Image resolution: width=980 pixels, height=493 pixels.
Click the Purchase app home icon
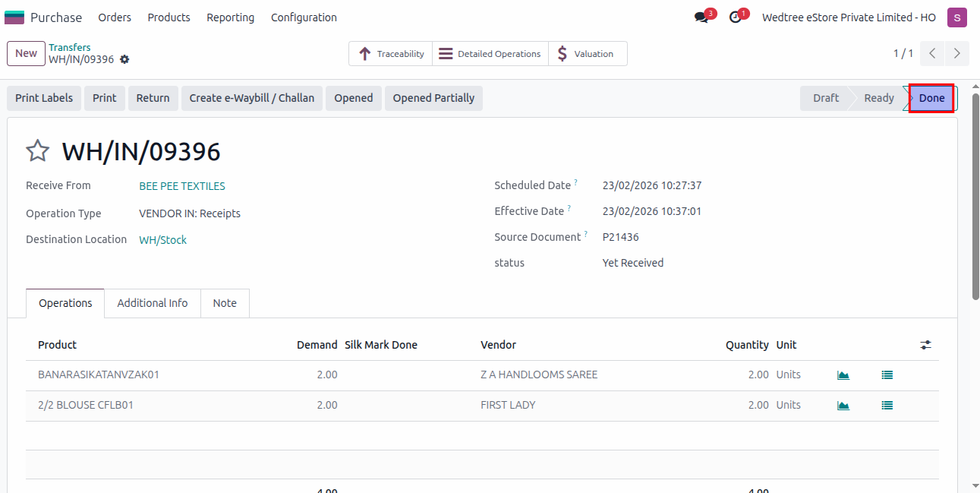click(x=14, y=17)
